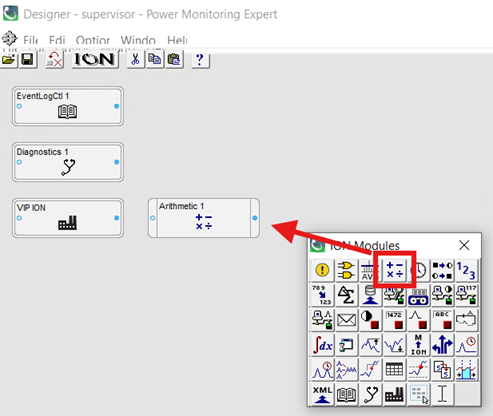
Task: Click the reset/undo toolbar icon with red X
Action: coord(54,60)
